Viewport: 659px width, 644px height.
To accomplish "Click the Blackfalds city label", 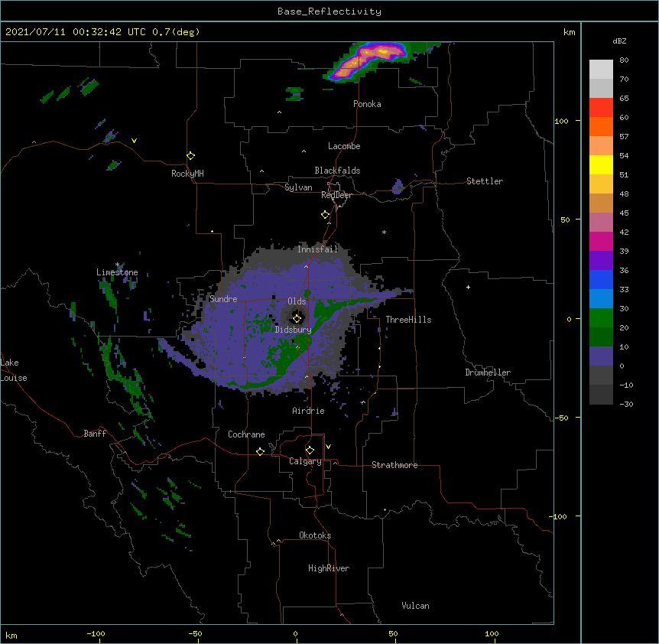I will point(337,171).
